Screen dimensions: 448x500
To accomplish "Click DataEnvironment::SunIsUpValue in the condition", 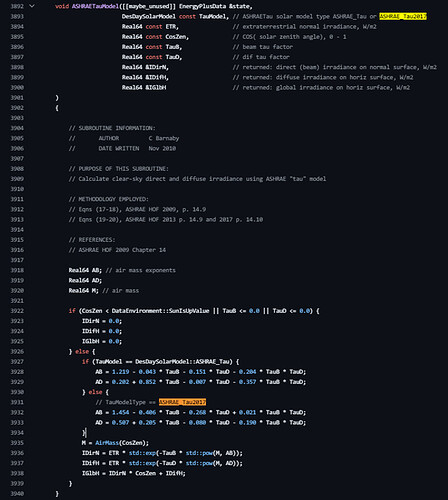I will (160, 311).
